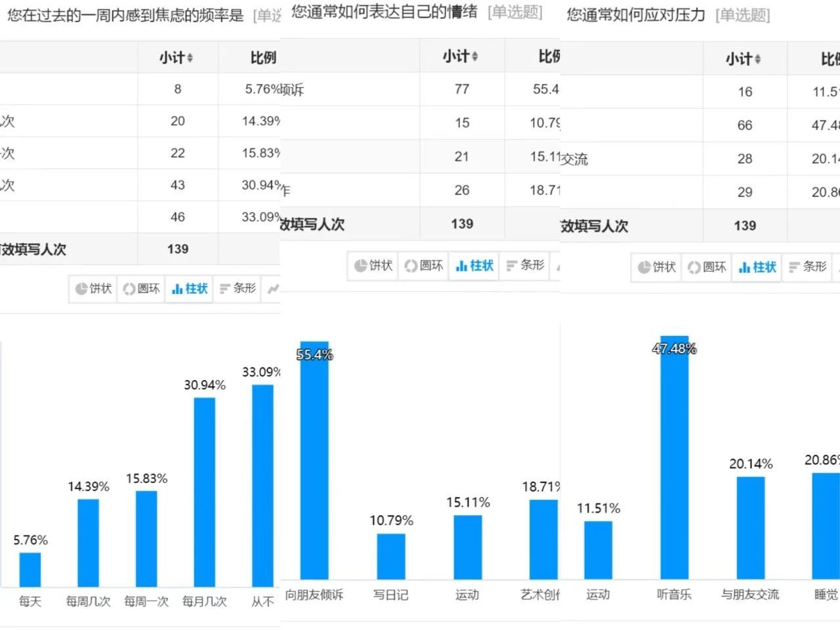Switch emotion expression chart to donut (圆环)
Screen dimensions: 840x630
click(x=424, y=266)
